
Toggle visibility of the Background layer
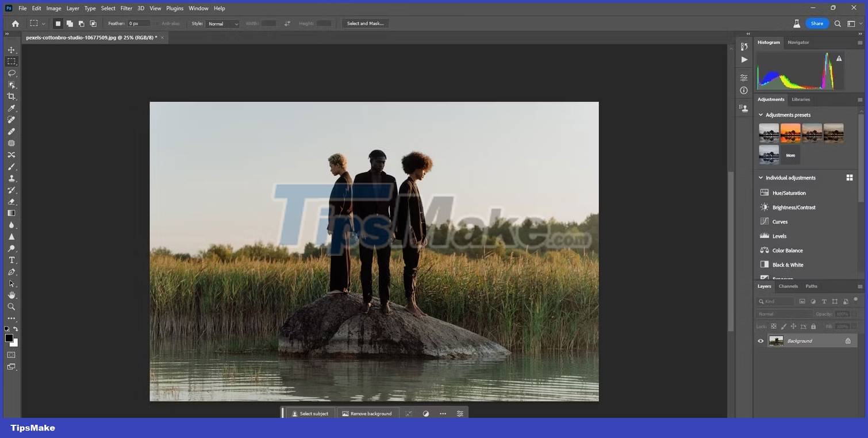pyautogui.click(x=761, y=340)
